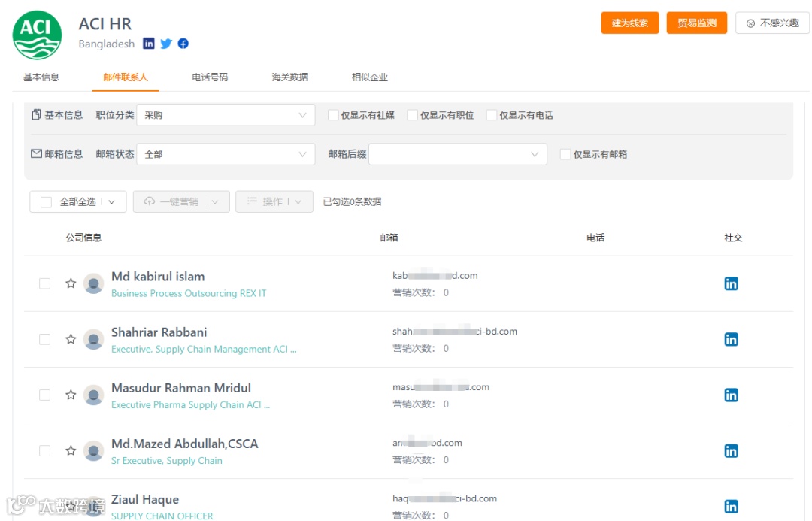Open Masudur Rahman Mridul's LinkedIn icon
The image size is (812, 521).
(x=732, y=395)
